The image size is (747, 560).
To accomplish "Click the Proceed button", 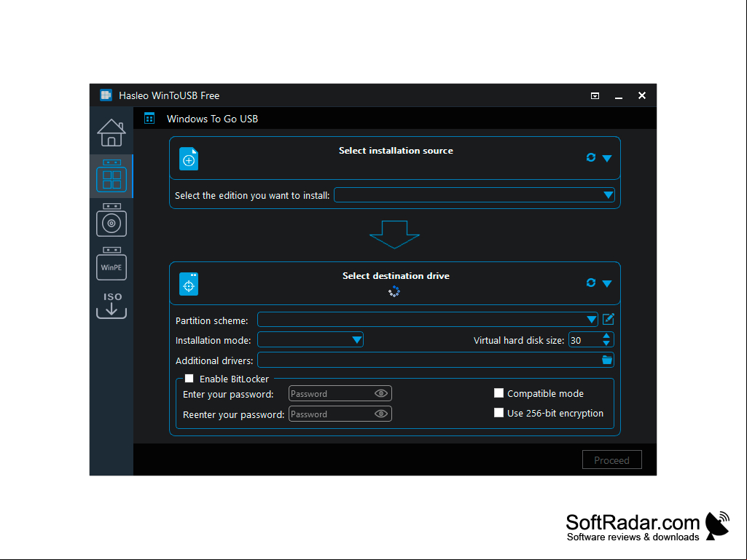I will click(611, 460).
